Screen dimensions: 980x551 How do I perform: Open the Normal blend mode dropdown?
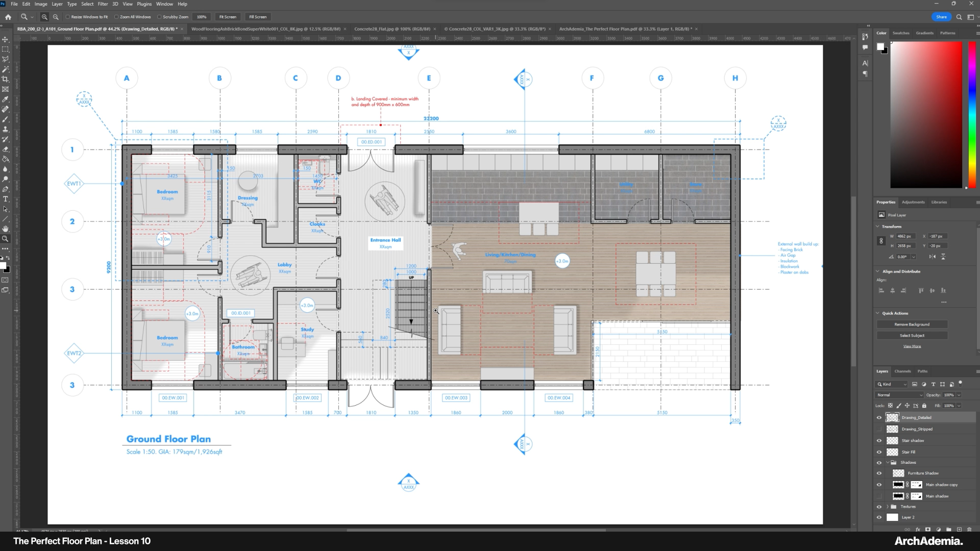899,395
